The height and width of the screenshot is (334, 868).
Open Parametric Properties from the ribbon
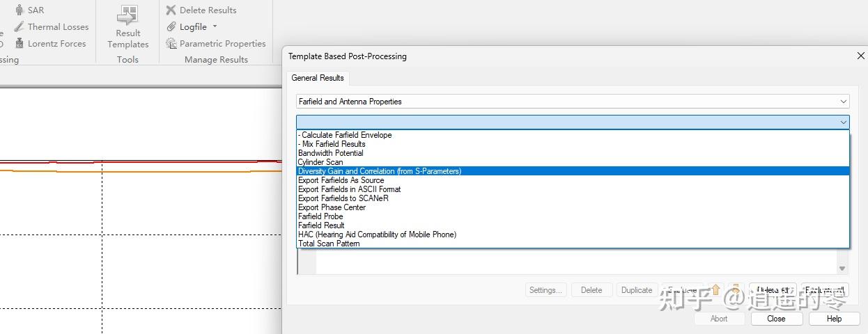[215, 43]
